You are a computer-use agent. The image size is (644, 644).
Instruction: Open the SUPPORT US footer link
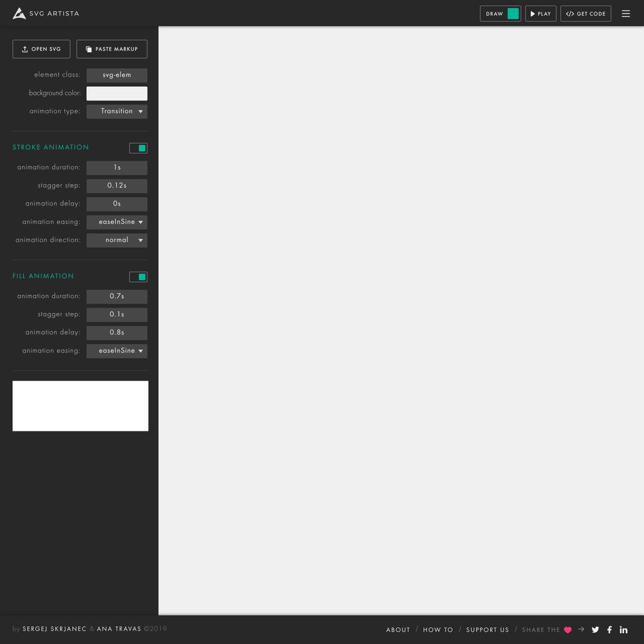pyautogui.click(x=487, y=630)
